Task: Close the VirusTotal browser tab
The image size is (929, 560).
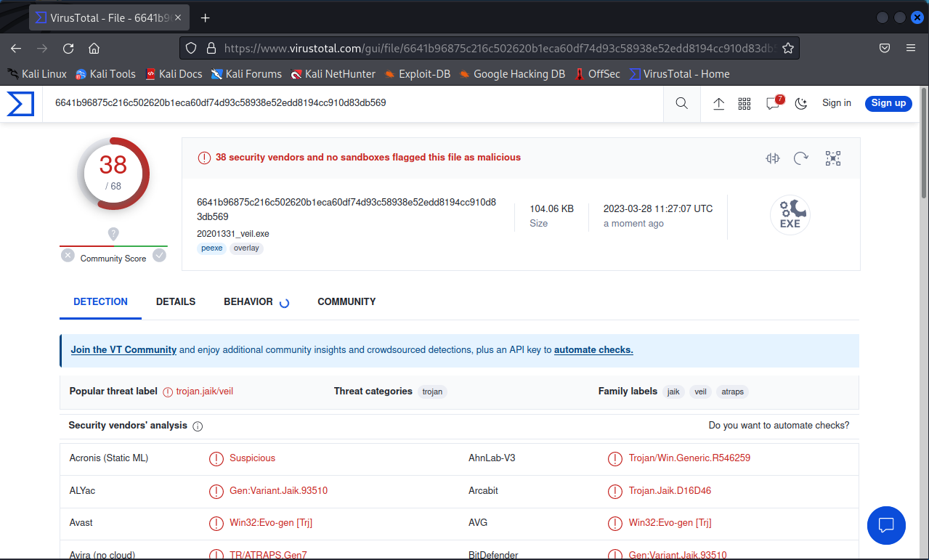Action: tap(179, 17)
